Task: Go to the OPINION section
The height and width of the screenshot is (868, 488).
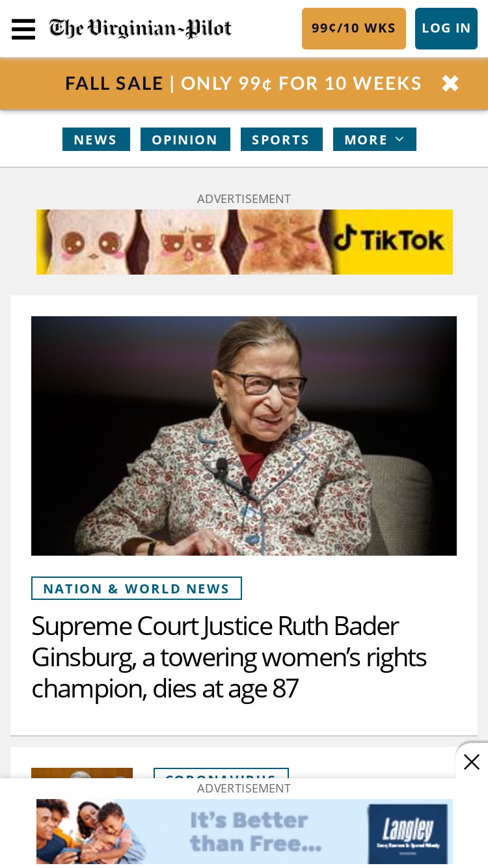Action: [x=185, y=139]
